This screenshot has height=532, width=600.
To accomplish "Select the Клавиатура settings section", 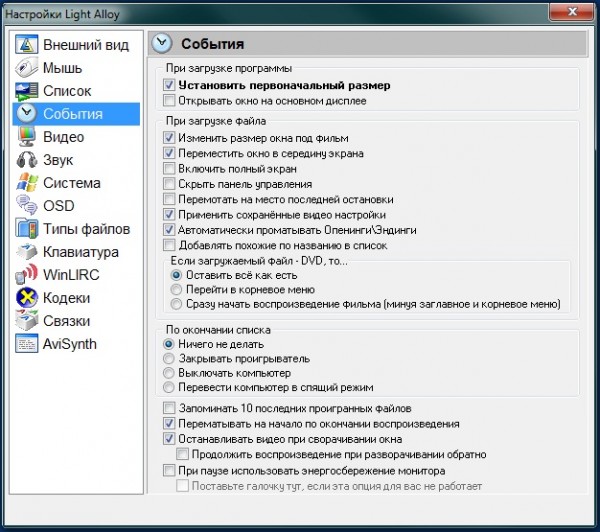I will coord(81,252).
